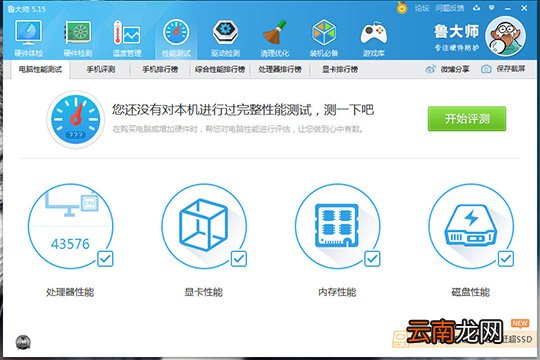Viewport: 540px width, 360px height.
Task: Click the Lu Dashi avatar portrait
Action: coord(506,37)
